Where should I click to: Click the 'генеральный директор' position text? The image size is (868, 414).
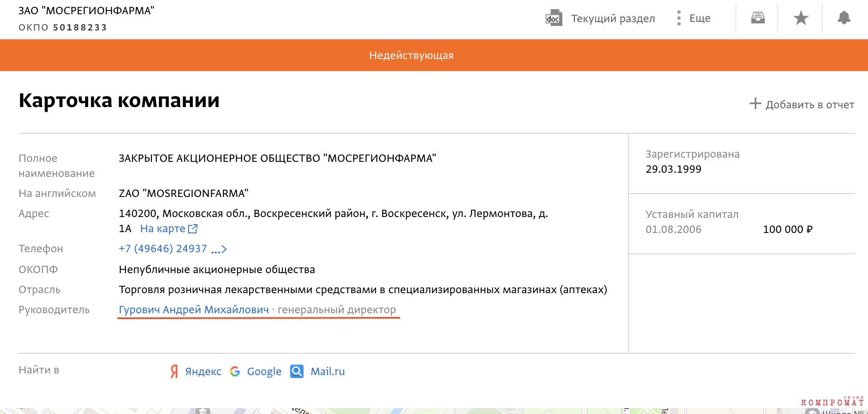point(337,309)
